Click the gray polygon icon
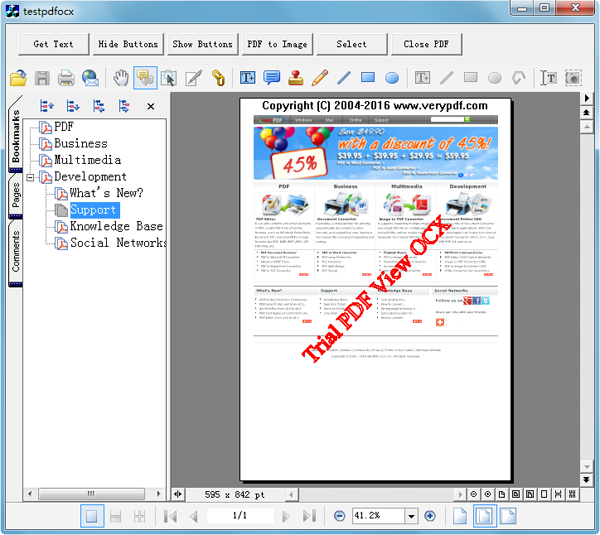 [519, 78]
